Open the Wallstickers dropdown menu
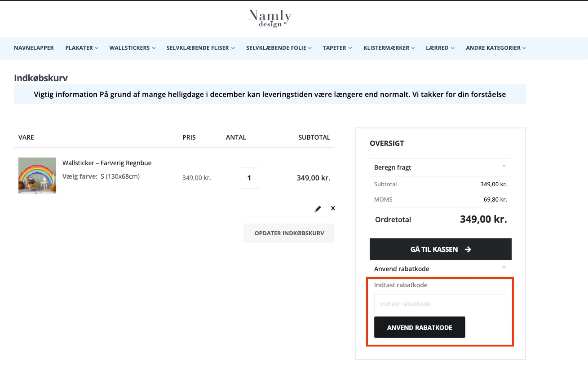Viewport: 588px width, 373px height. (132, 48)
